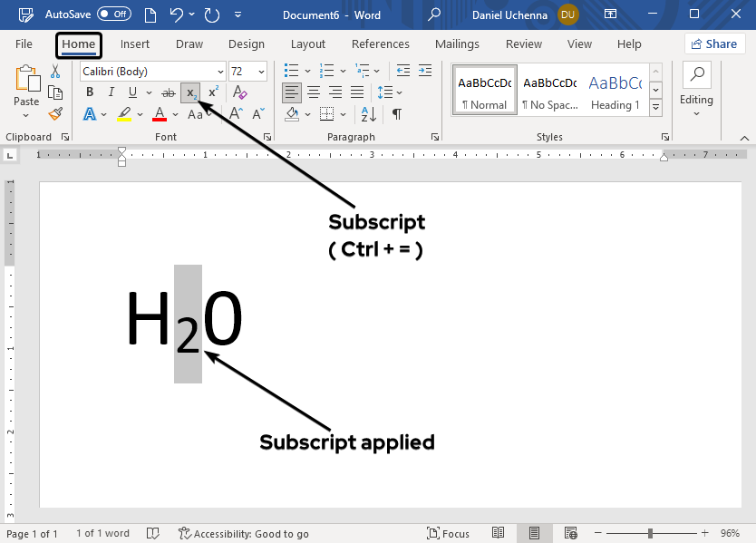756x543 pixels.
Task: Click the Accessibility: Good to go status
Action: pos(244,533)
